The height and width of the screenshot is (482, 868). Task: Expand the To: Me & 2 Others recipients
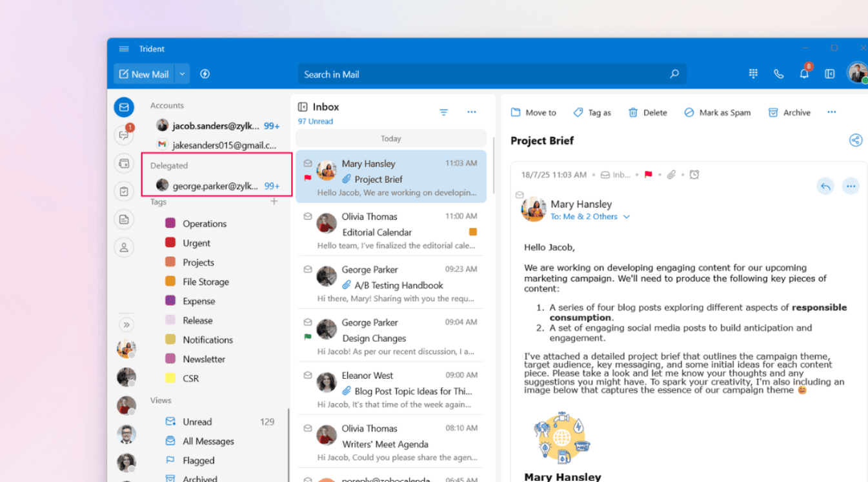[x=590, y=217]
